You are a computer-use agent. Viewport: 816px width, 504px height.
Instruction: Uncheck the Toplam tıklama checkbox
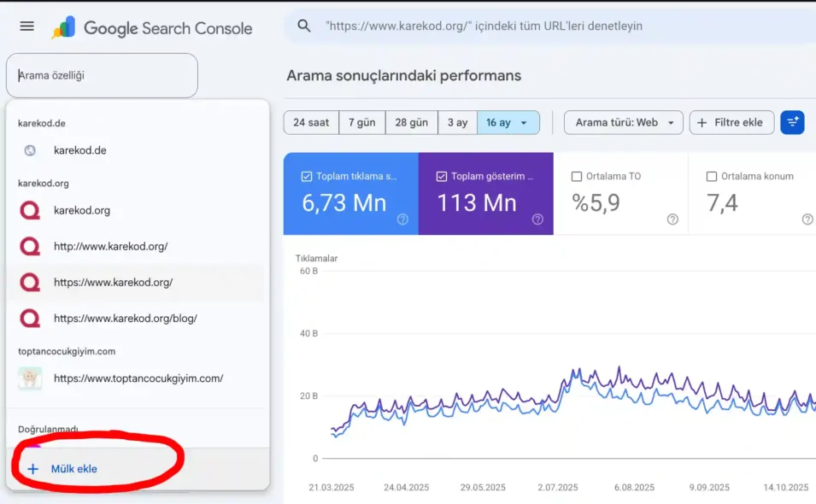[307, 176]
